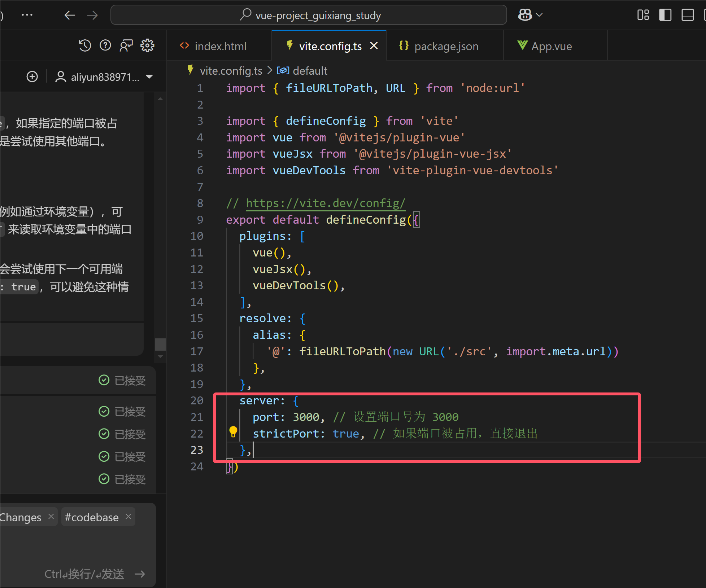Open the vite.dev/config link in comment
Viewport: 706px width, 588px height.
326,203
